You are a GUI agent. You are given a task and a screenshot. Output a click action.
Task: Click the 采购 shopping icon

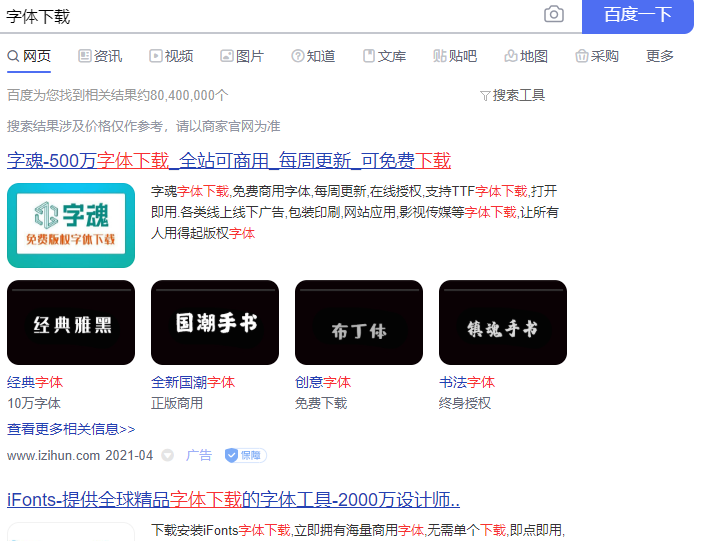click(582, 56)
